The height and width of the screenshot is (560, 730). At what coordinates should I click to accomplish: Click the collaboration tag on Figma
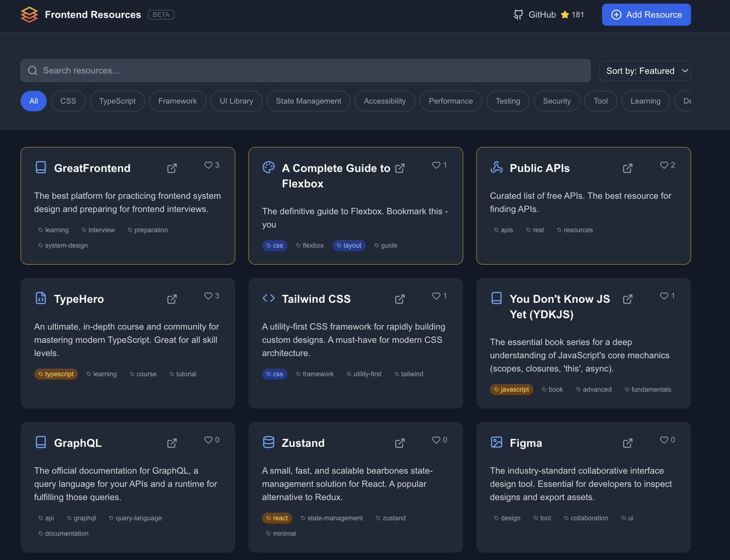click(x=586, y=518)
